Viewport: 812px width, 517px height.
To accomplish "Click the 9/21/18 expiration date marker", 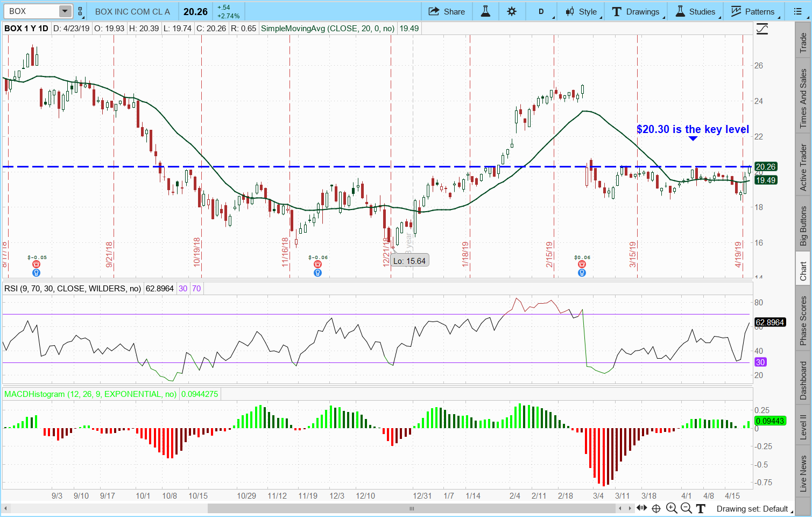I will pyautogui.click(x=109, y=255).
